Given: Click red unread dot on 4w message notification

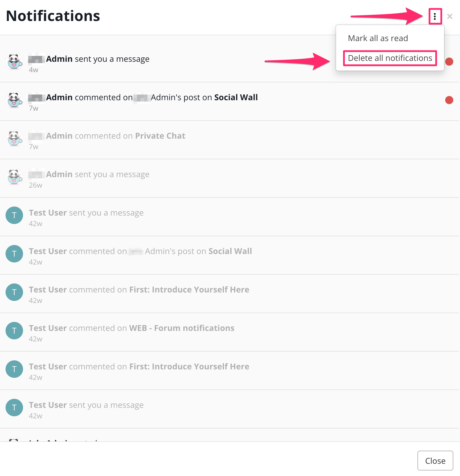Looking at the screenshot, I should 449,62.
